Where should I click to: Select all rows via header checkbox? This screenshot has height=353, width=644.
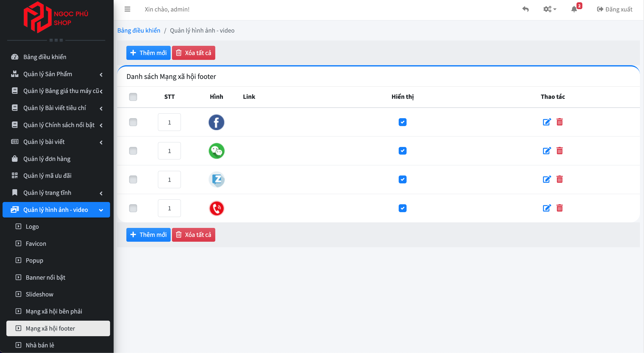click(x=133, y=97)
